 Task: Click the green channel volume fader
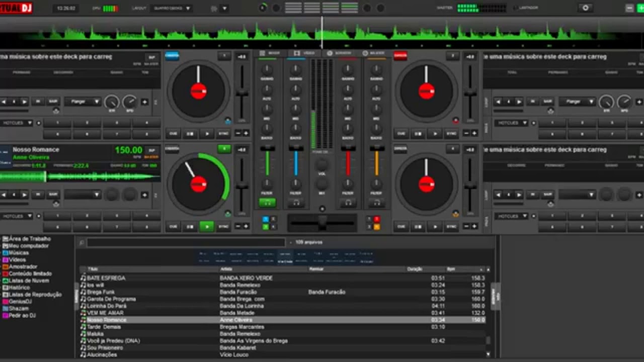(267, 149)
